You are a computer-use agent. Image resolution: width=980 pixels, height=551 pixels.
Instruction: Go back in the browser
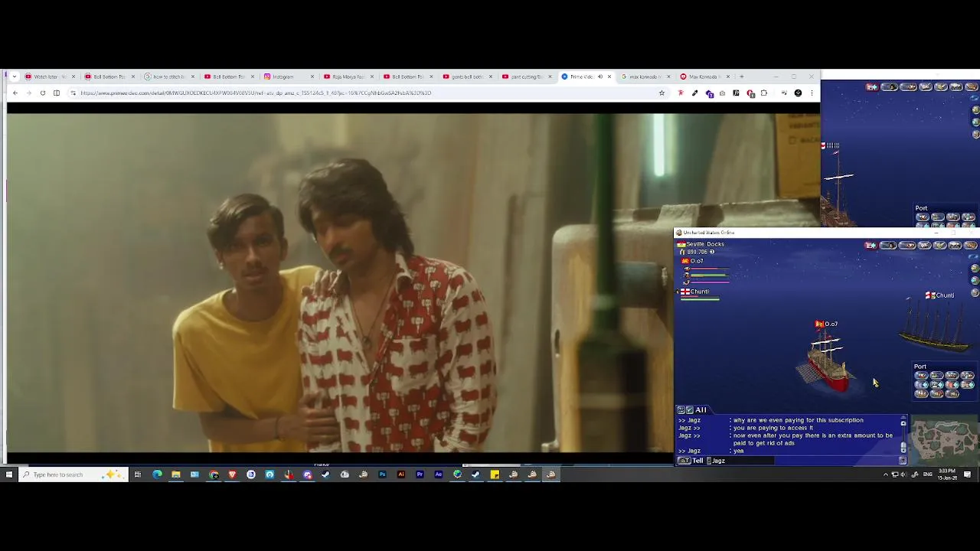[15, 93]
